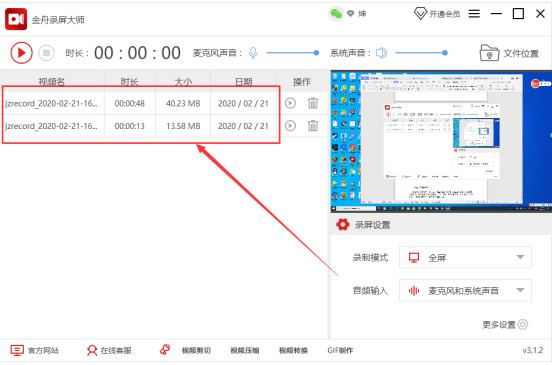Click the red celebration promo icon

click(x=165, y=350)
